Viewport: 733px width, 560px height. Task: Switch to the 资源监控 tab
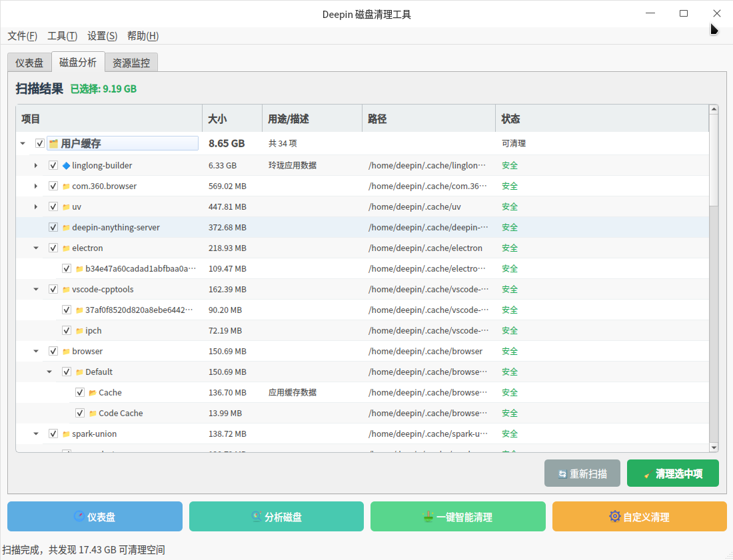point(131,63)
